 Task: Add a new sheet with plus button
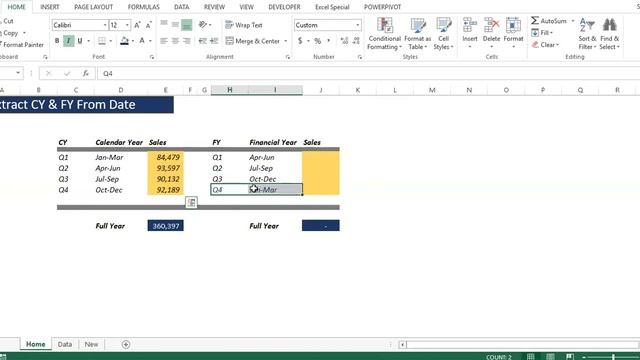click(x=126, y=344)
